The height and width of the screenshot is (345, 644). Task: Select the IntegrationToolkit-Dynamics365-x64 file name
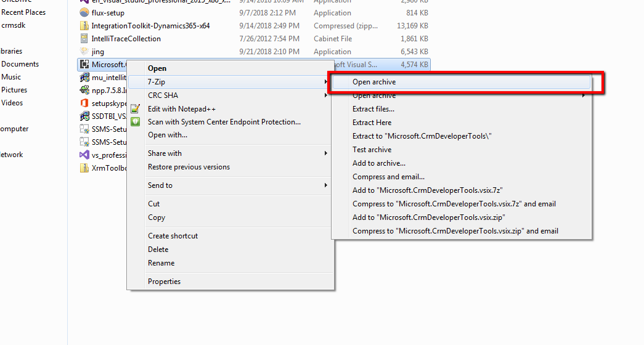click(x=150, y=26)
